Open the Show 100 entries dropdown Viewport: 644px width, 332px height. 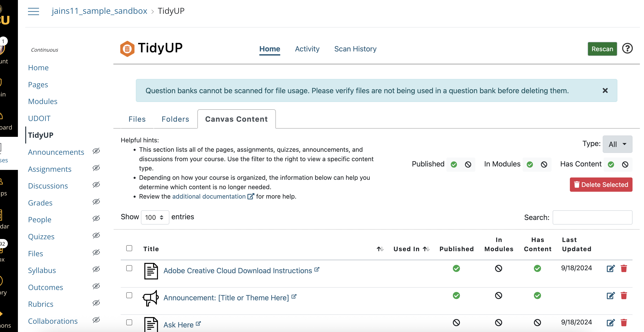pos(155,217)
